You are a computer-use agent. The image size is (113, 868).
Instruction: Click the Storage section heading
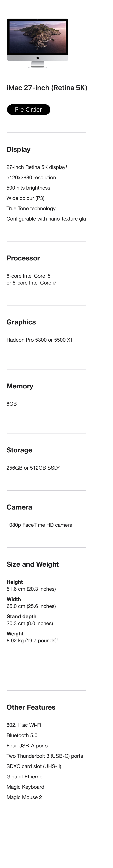pos(19,450)
